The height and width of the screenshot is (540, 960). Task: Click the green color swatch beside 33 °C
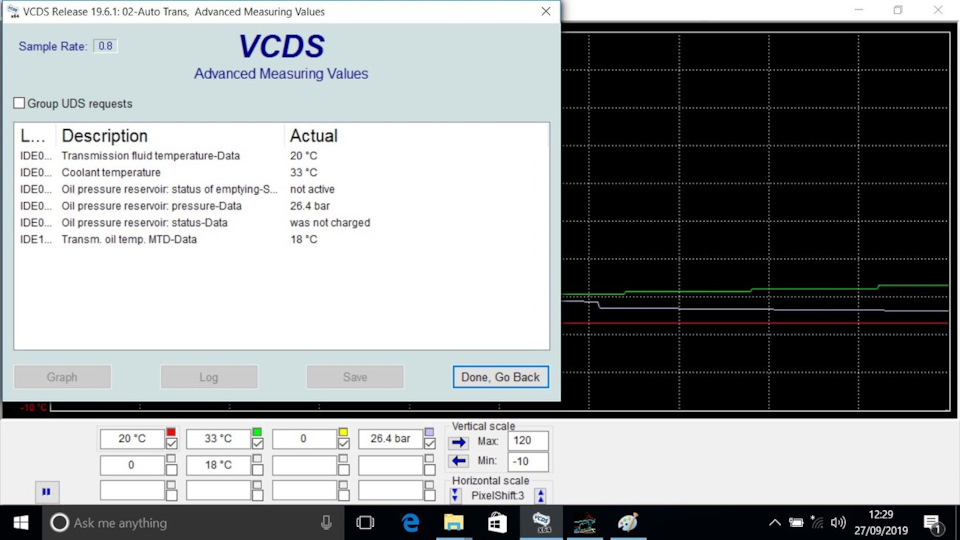pos(257,432)
